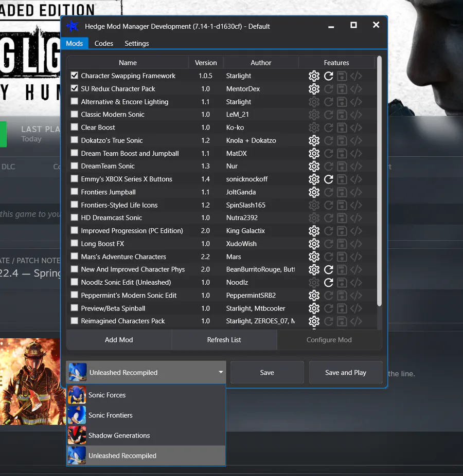
Task: Choose Sonic Frontiers in the game list
Action: point(146,415)
